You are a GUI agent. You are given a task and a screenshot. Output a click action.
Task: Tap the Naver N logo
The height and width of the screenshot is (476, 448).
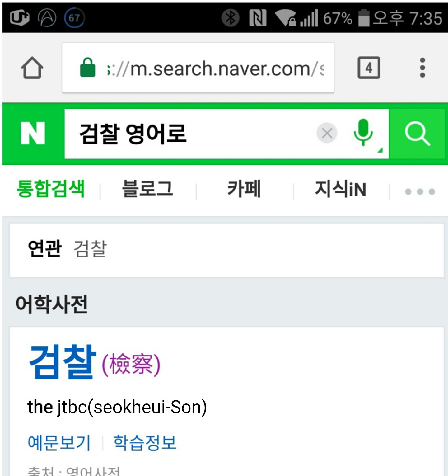33,133
